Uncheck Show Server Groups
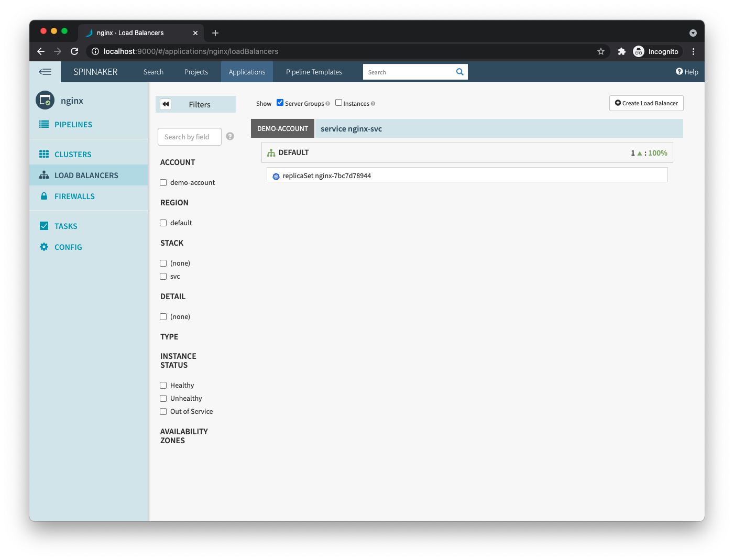734x560 pixels. (280, 103)
